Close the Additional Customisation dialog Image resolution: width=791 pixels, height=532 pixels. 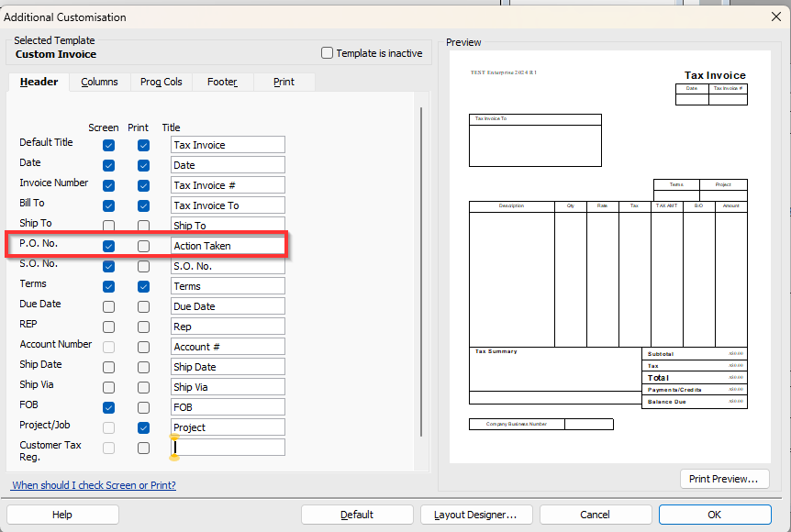coord(776,17)
